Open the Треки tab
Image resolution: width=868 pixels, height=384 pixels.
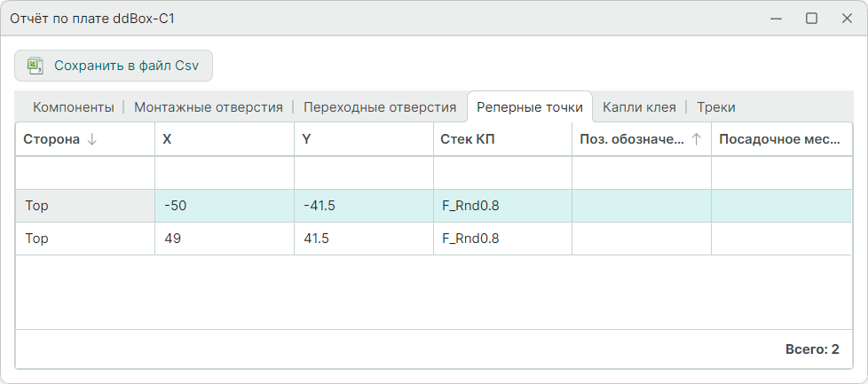coord(715,107)
